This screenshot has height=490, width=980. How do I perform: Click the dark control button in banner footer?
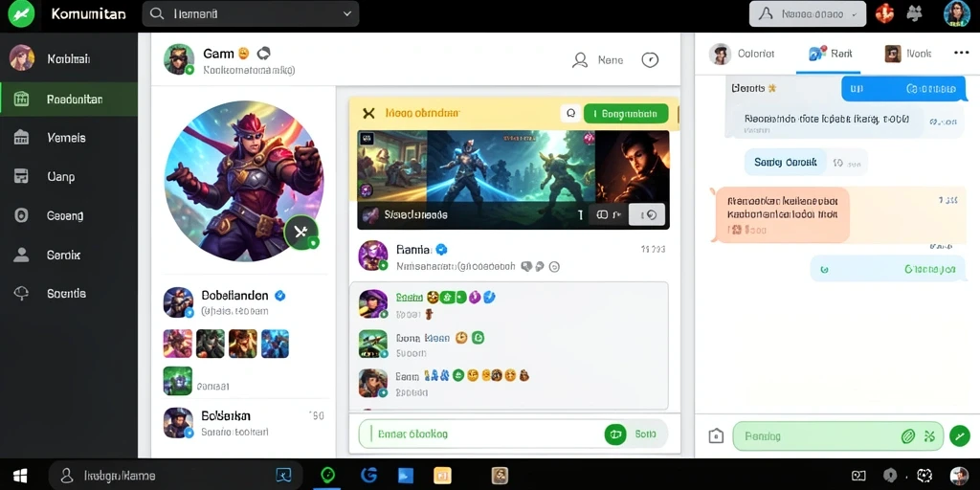click(609, 214)
